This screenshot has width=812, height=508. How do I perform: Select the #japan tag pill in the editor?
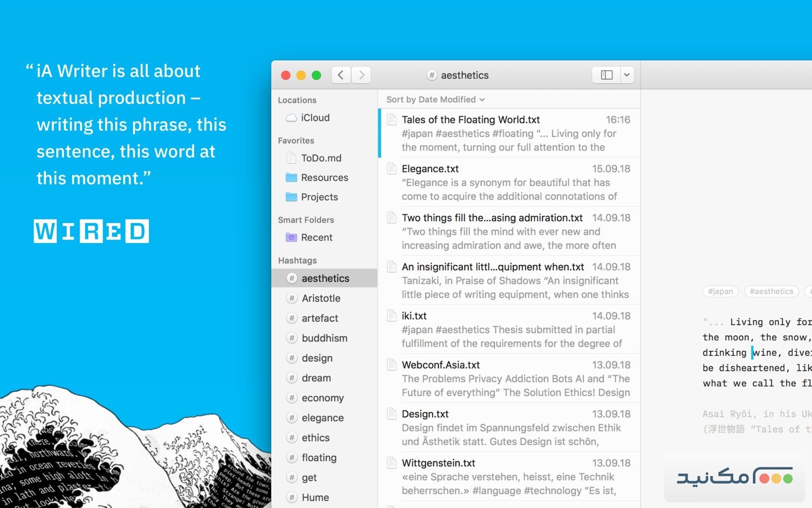pos(720,291)
